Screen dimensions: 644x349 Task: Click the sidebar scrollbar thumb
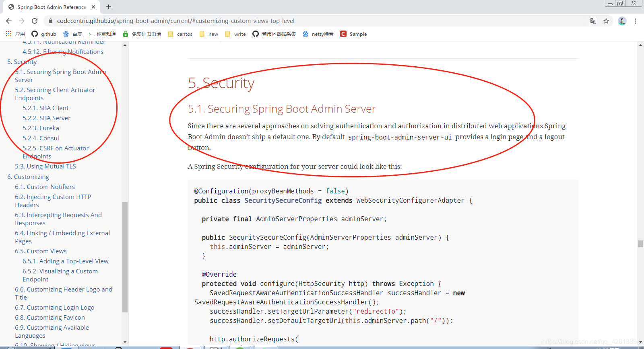pos(125,257)
